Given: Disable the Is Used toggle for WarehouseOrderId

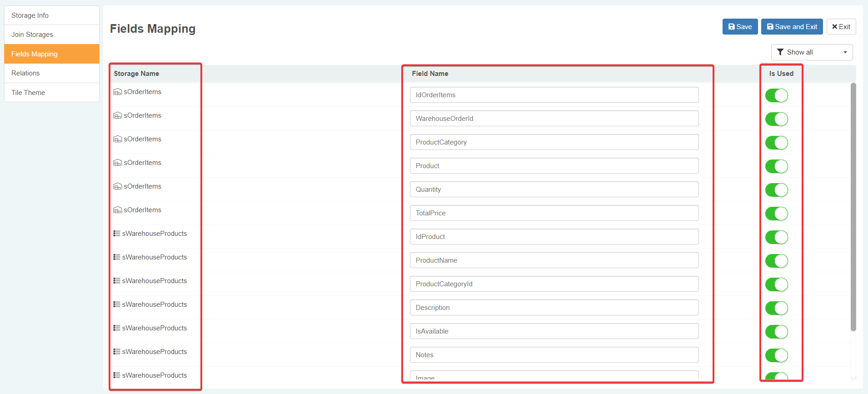Looking at the screenshot, I should 776,119.
